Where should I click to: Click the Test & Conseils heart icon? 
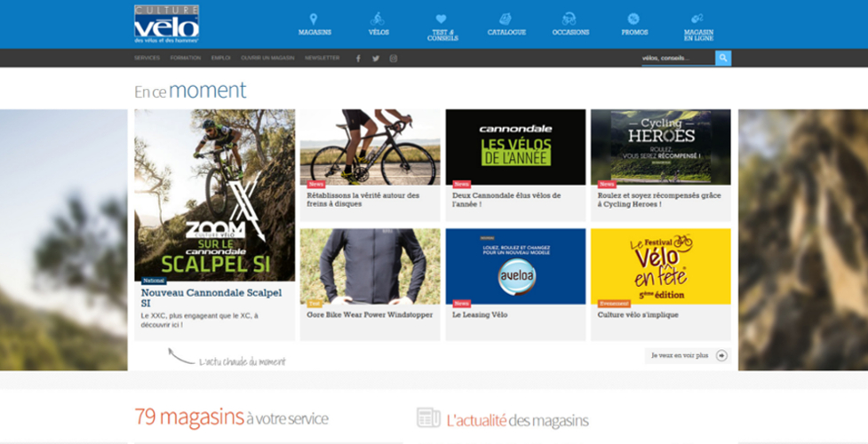coord(442,19)
